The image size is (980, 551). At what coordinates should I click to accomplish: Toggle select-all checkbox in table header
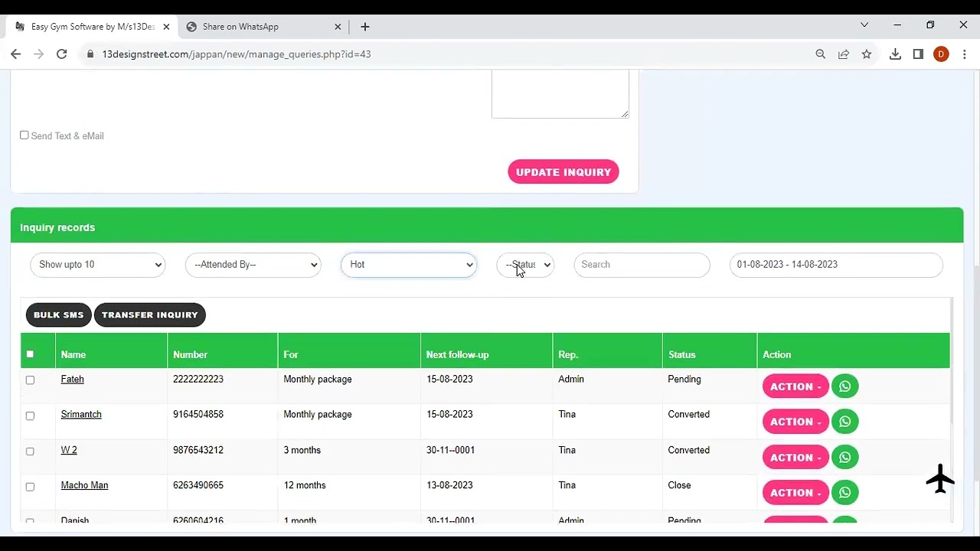[30, 354]
